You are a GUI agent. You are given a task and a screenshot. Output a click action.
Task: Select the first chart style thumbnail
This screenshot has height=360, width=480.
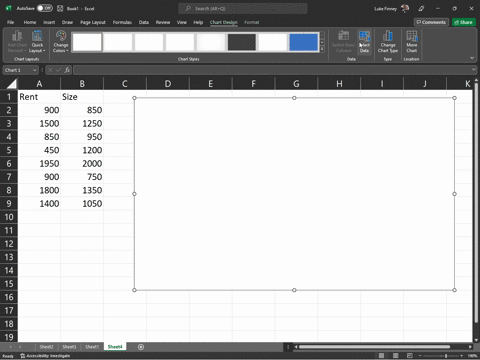pos(87,42)
